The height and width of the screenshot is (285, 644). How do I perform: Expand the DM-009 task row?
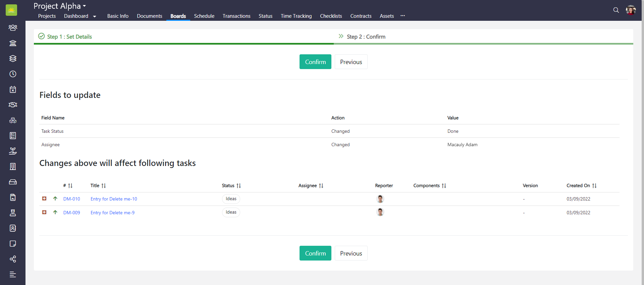(x=44, y=212)
